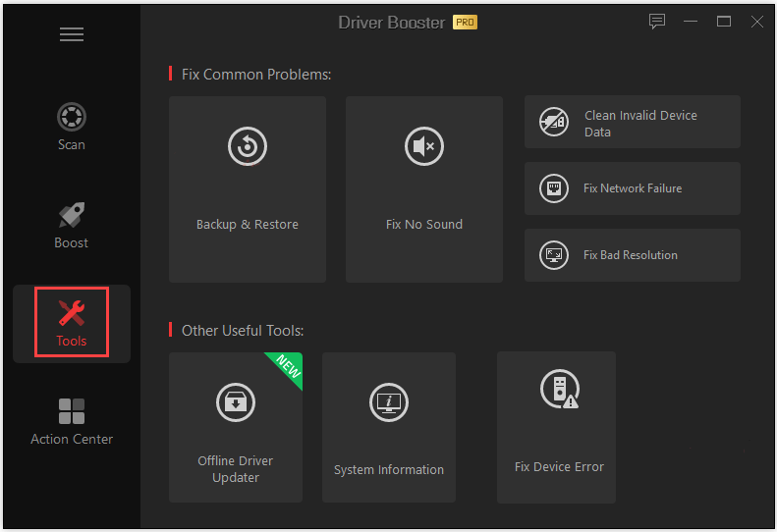This screenshot has width=777, height=532.
Task: Select the Tools wrench icon
Action: [x=72, y=313]
